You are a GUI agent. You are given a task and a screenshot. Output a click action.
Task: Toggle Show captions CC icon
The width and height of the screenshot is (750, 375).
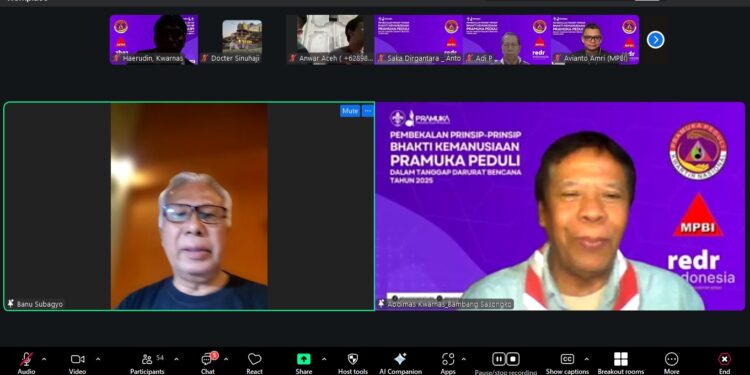point(567,359)
